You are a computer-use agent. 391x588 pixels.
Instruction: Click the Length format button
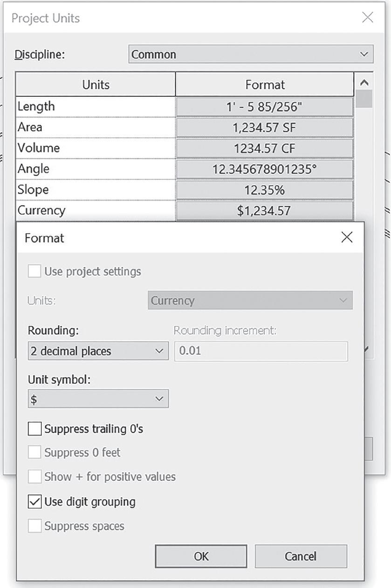(265, 107)
